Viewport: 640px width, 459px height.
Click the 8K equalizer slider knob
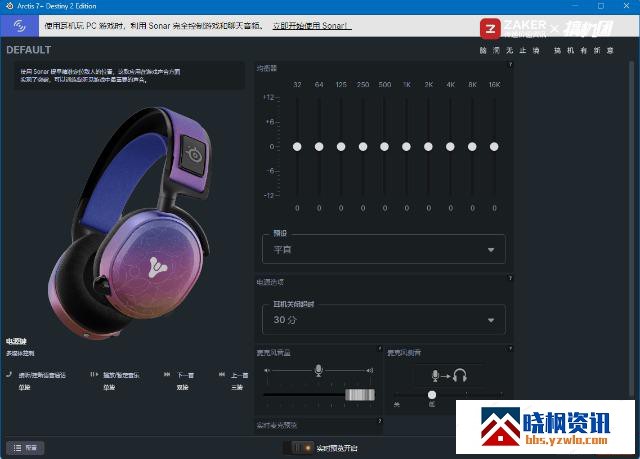[472, 146]
